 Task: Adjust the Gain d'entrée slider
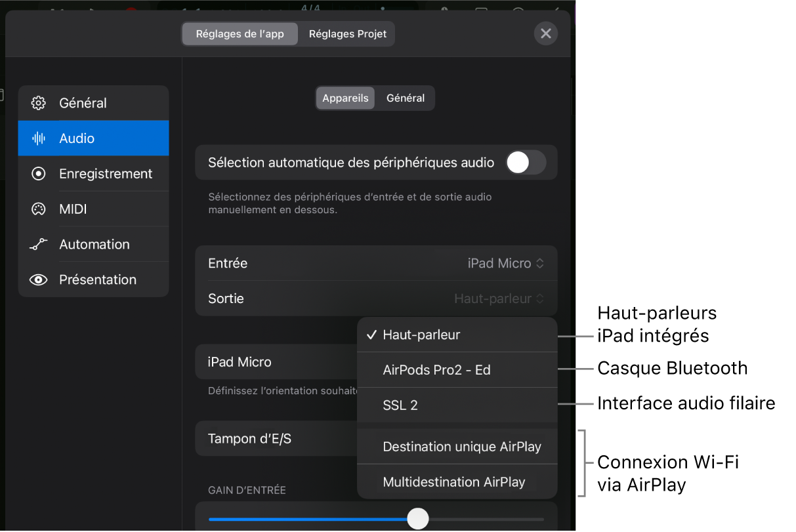coord(418,518)
